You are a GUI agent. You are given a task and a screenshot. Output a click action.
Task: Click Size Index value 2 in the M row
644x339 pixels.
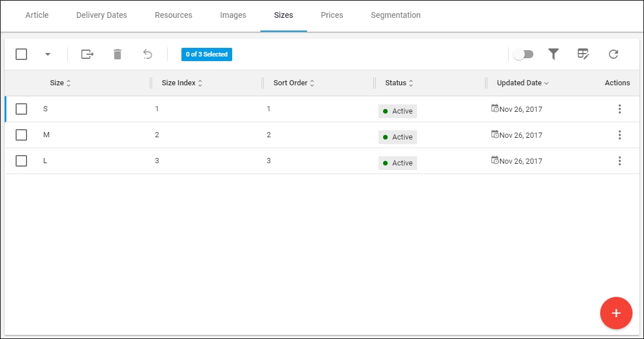point(157,135)
